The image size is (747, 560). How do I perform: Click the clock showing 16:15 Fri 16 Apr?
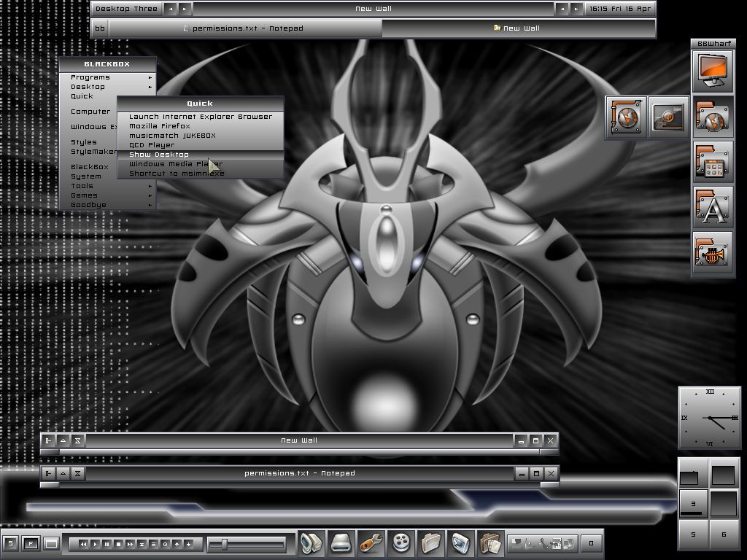619,9
